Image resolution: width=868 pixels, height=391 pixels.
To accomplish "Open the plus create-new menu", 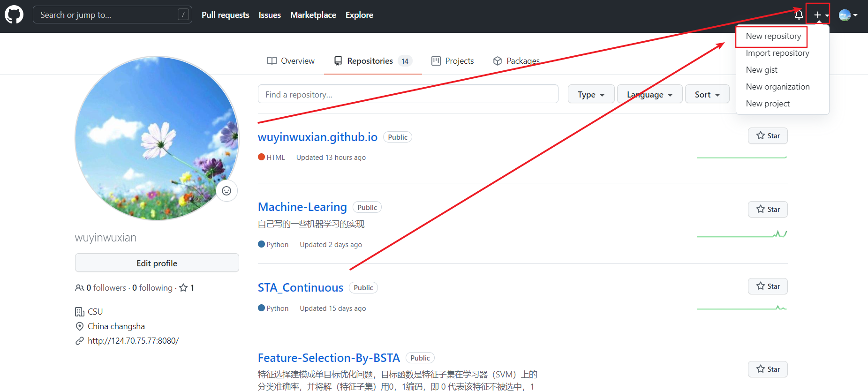I will pyautogui.click(x=821, y=15).
